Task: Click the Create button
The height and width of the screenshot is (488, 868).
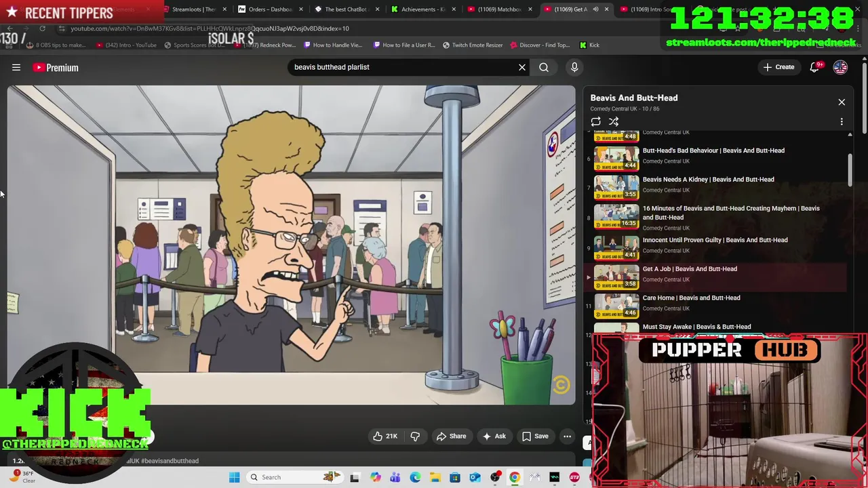Action: [x=778, y=67]
